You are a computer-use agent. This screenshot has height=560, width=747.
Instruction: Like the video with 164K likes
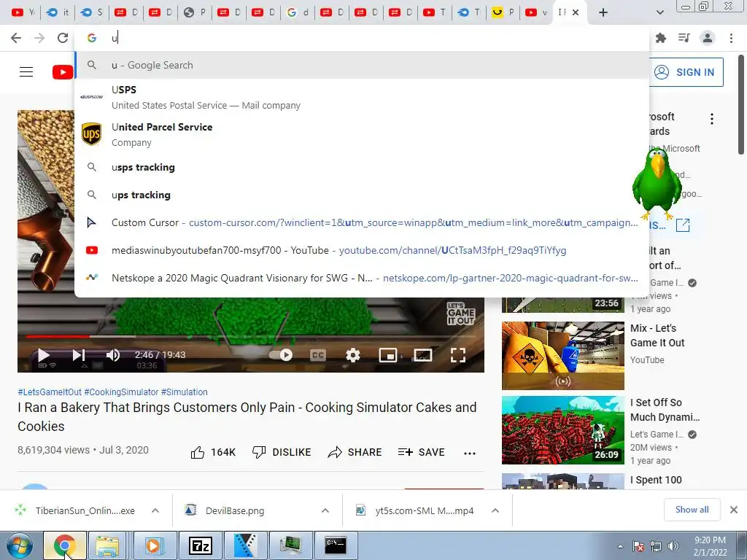click(213, 452)
